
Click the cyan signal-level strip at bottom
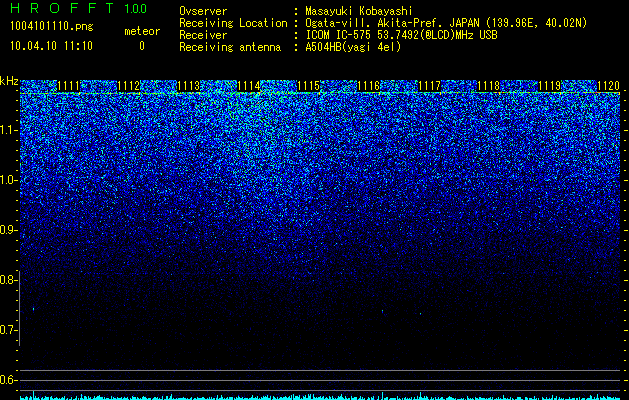point(320,397)
